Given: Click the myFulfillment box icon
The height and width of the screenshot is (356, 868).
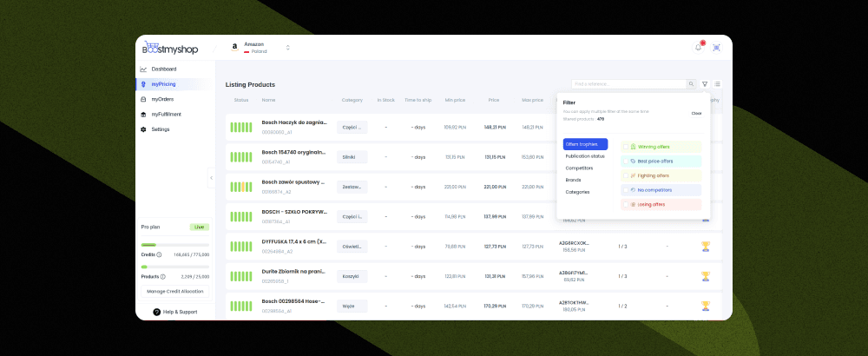Looking at the screenshot, I should pyautogui.click(x=143, y=114).
